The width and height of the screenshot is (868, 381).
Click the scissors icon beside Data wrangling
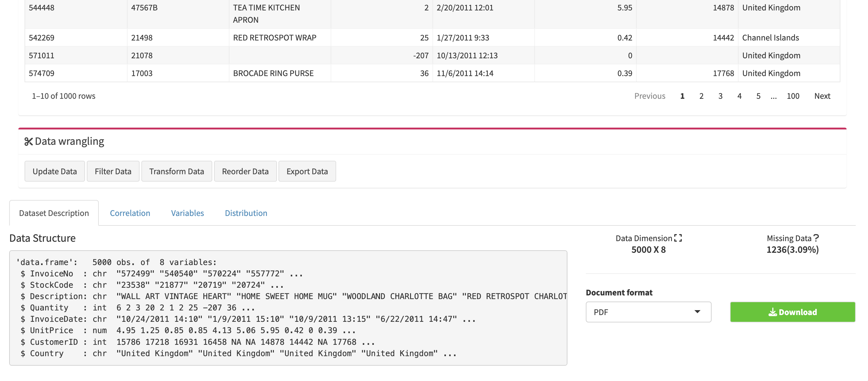29,141
